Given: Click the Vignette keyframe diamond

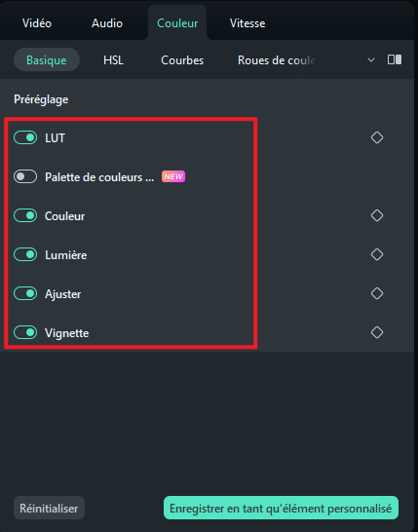Looking at the screenshot, I should (x=377, y=332).
